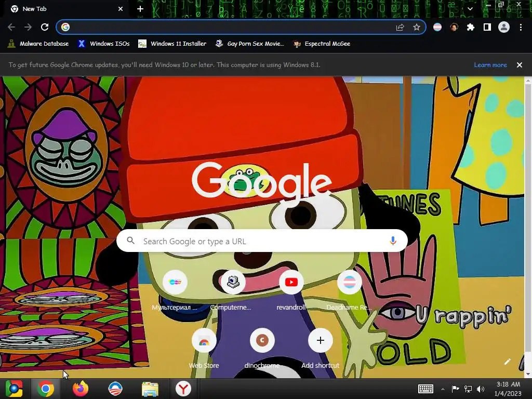Screen dimensions: 532x399
Task: Open the tab search dropdown chevron
Action: [470, 9]
